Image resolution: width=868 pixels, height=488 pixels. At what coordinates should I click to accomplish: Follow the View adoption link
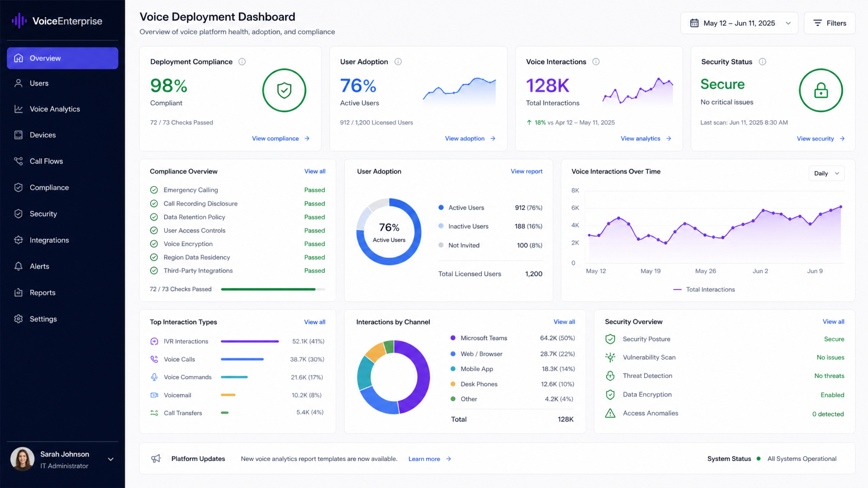click(470, 139)
